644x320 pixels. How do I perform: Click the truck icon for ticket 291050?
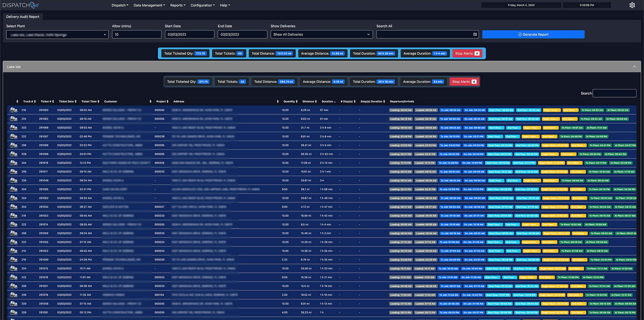[13, 207]
